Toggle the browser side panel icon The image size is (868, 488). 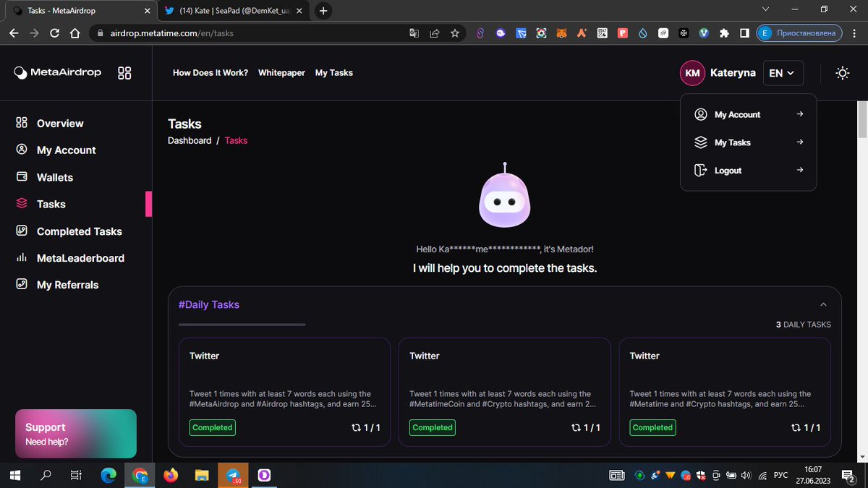[744, 33]
